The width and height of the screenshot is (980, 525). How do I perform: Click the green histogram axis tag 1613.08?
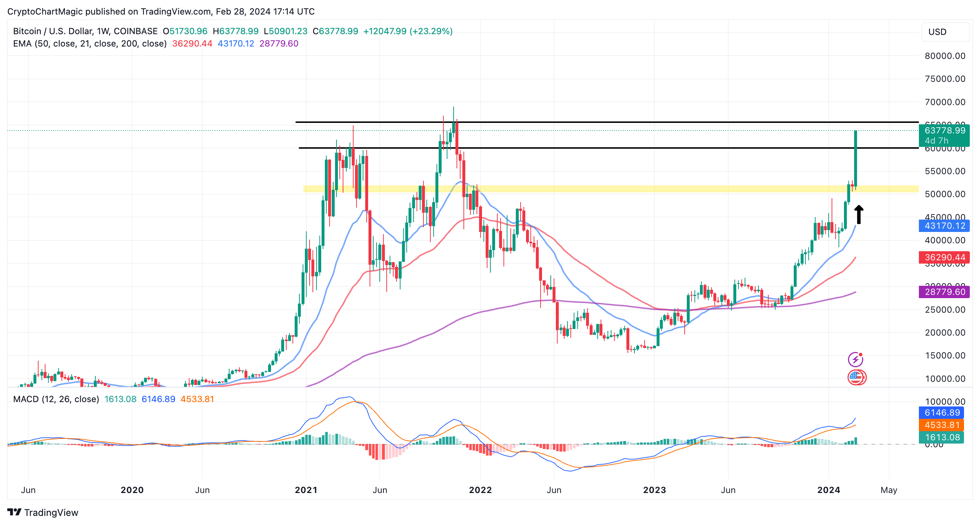[x=941, y=438]
